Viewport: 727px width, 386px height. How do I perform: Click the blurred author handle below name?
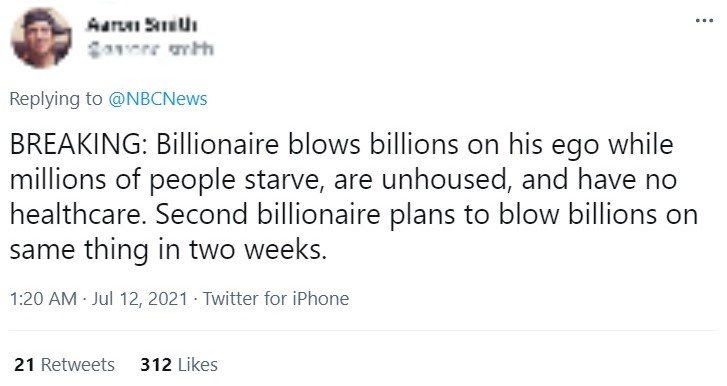tap(151, 49)
